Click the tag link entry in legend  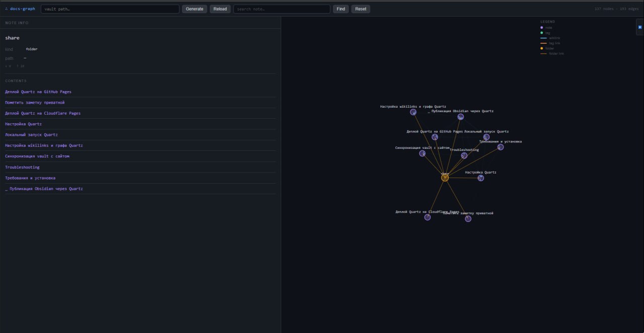click(550, 43)
